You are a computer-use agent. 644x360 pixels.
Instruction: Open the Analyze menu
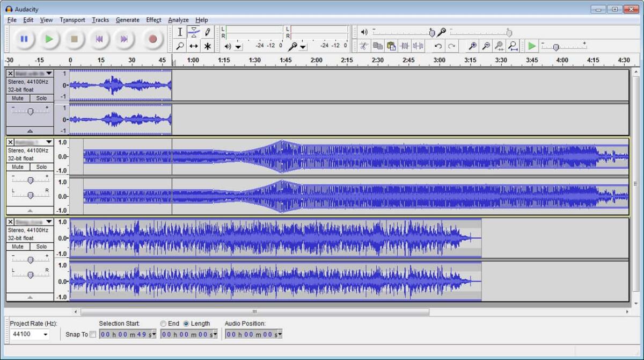(178, 20)
